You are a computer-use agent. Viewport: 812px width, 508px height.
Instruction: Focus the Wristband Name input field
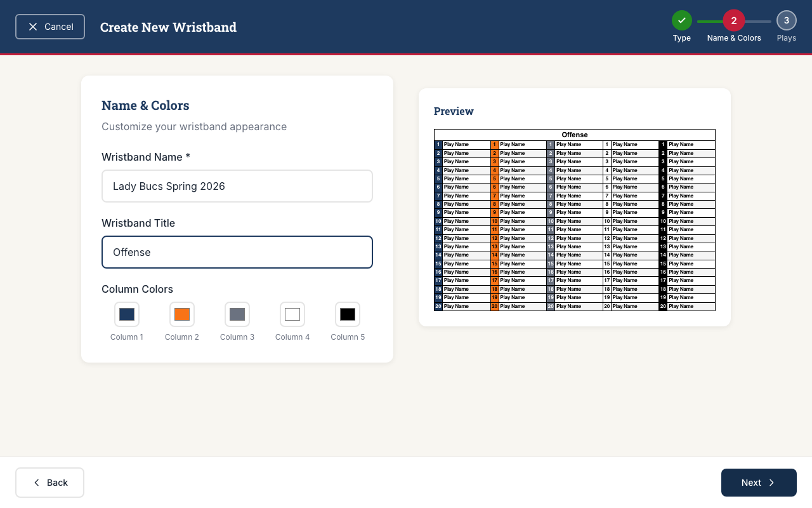237,186
